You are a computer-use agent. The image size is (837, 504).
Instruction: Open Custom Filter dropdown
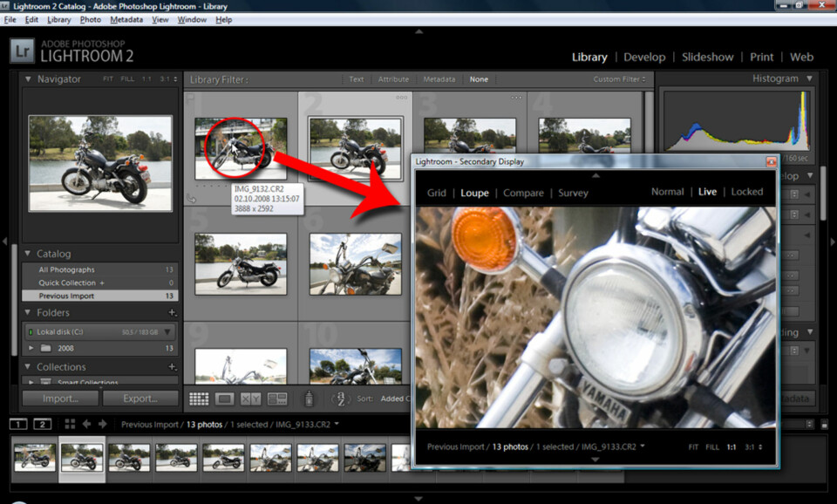click(619, 79)
